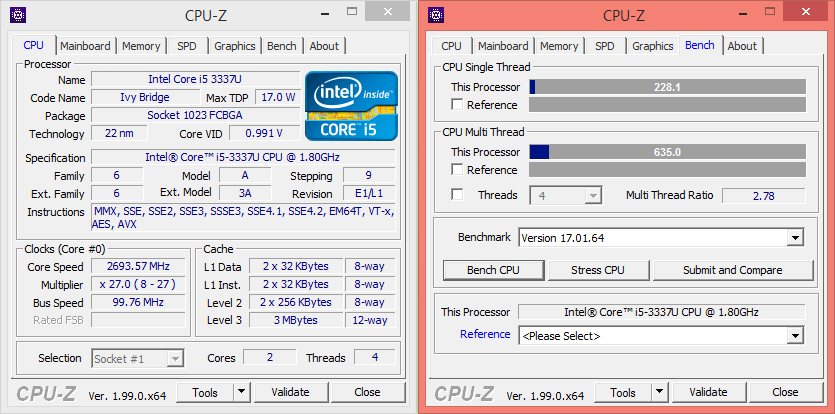
Task: Click the Core Speed value 2693.57 MHz
Action: 138,266
